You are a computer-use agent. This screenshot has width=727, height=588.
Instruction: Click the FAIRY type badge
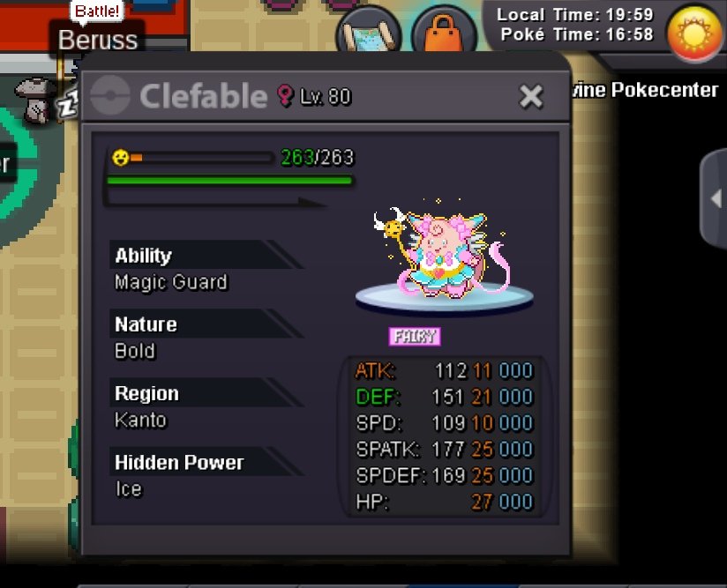[415, 337]
